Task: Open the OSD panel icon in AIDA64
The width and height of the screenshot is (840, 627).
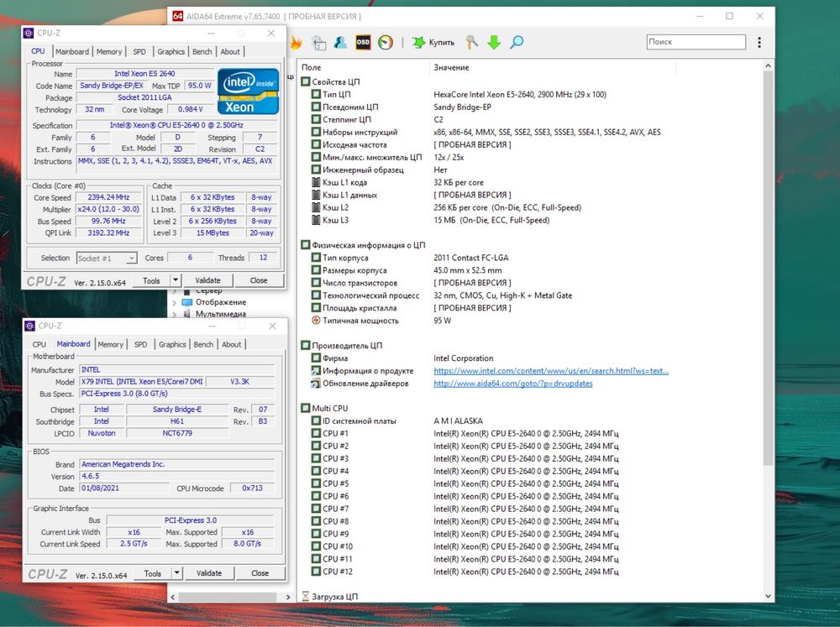Action: pos(363,42)
